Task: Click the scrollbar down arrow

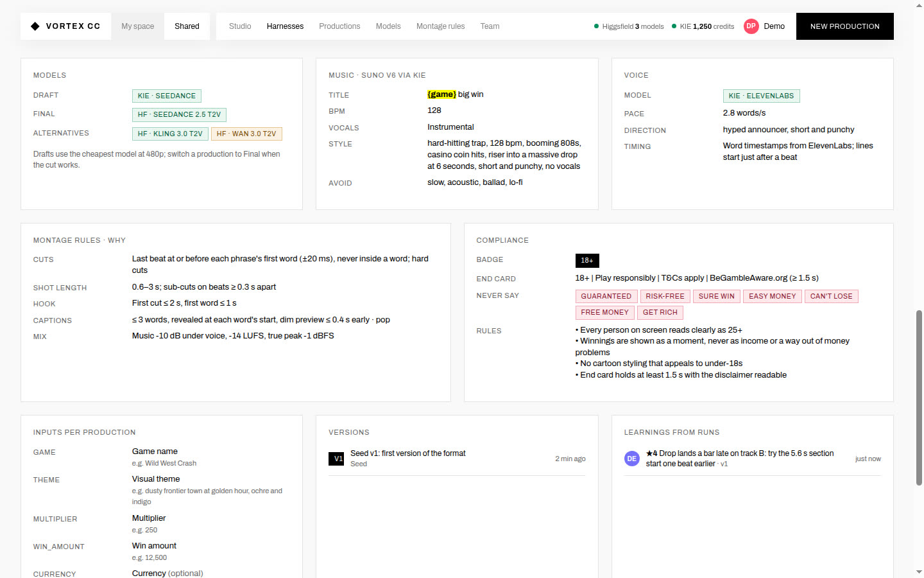Action: (x=919, y=572)
